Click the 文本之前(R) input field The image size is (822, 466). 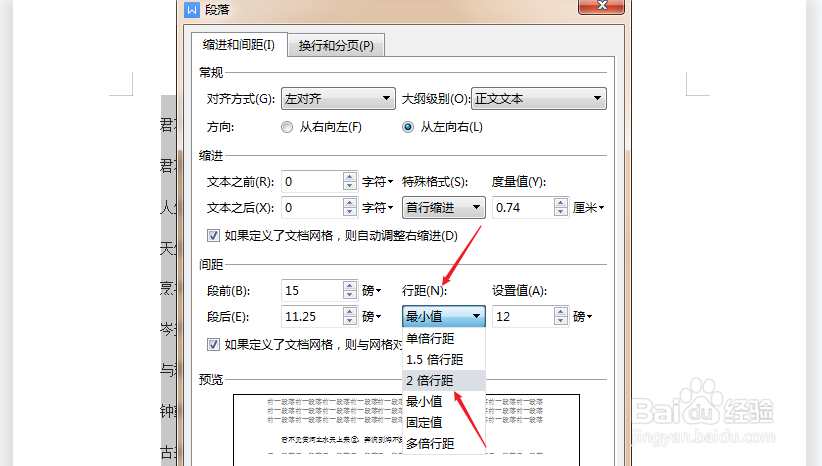pos(312,182)
